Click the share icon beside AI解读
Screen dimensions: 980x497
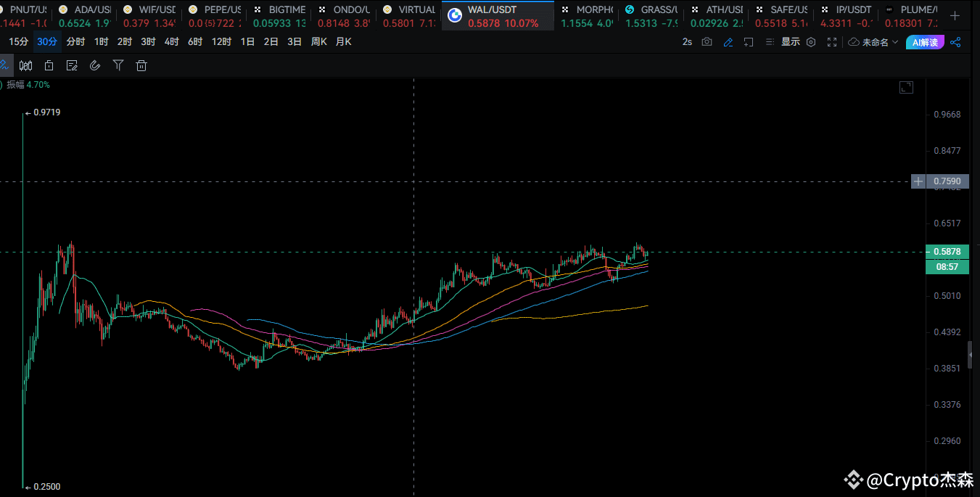click(955, 42)
